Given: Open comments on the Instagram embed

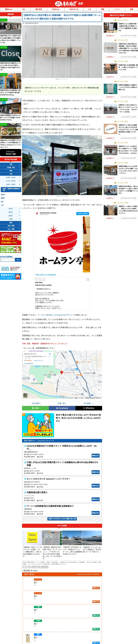Looking at the screenshot, I should [40, 279].
